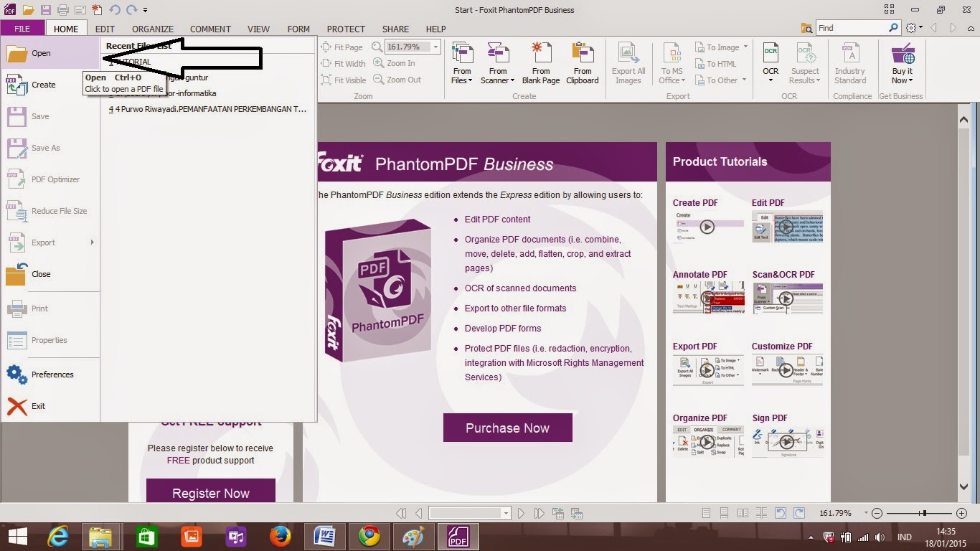Switch to the ORGANIZE tab

(153, 29)
